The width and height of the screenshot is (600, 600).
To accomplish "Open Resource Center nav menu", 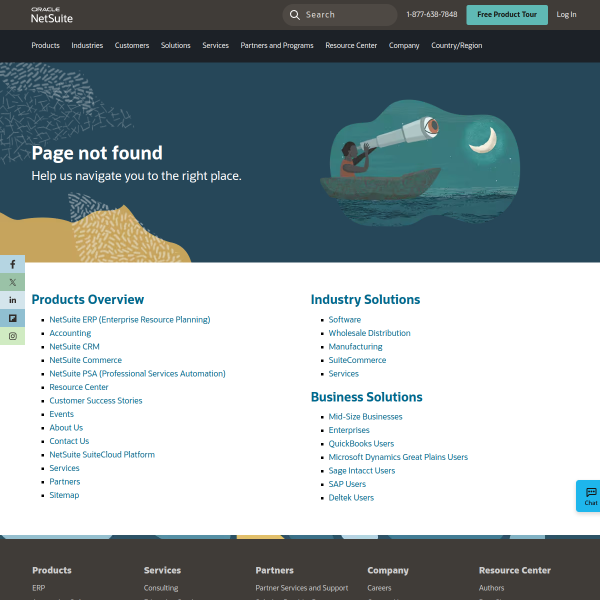I will click(x=351, y=46).
